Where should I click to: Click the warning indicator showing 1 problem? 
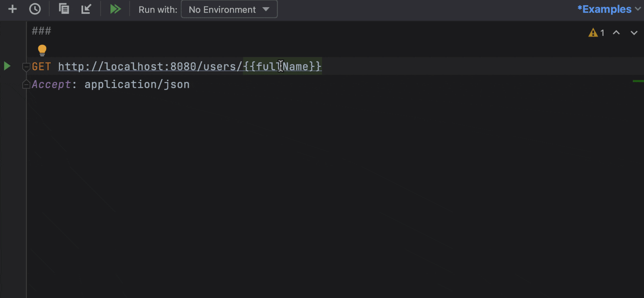pos(596,33)
